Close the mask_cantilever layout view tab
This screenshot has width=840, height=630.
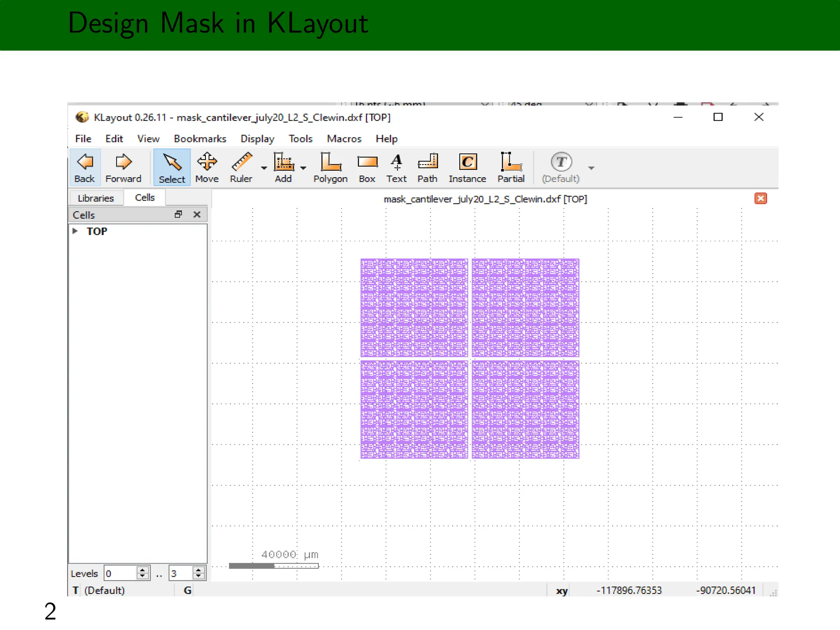[760, 199]
